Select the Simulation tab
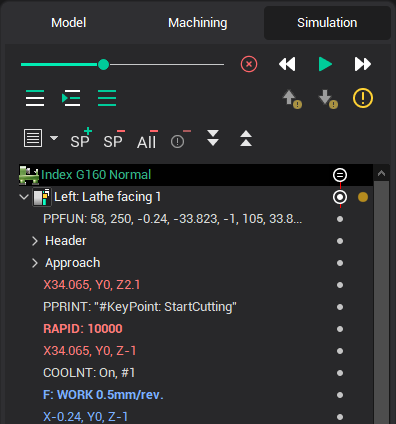Viewport: 396px width, 424px height. point(327,23)
